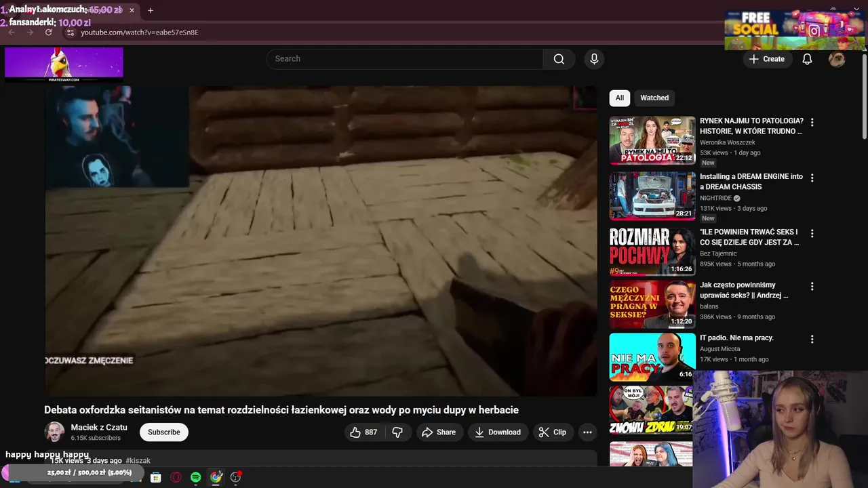This screenshot has width=868, height=488.
Task: Open NIGHTRIDE channel name
Action: click(x=715, y=198)
